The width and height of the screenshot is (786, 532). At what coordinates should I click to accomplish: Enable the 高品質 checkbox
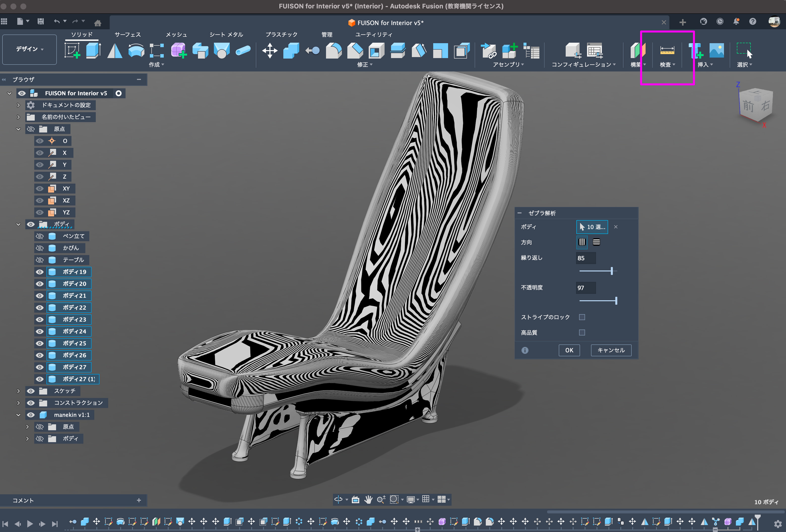tap(582, 332)
